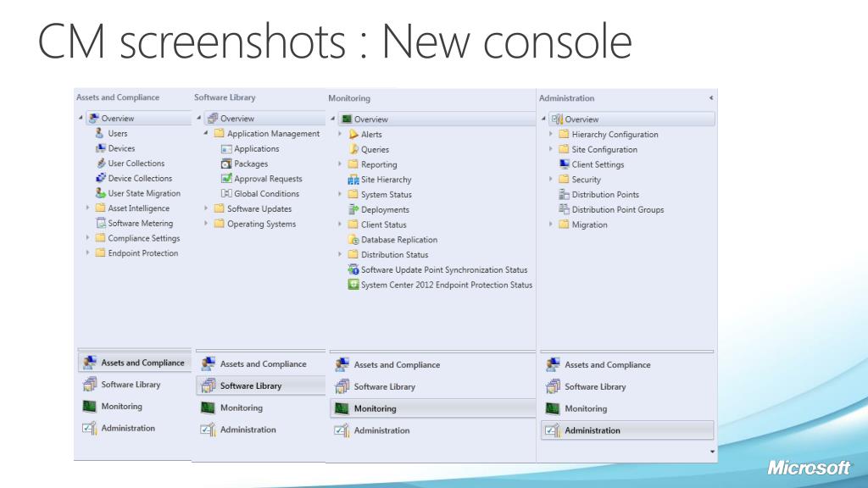Click the User Collections icon

pos(100,164)
